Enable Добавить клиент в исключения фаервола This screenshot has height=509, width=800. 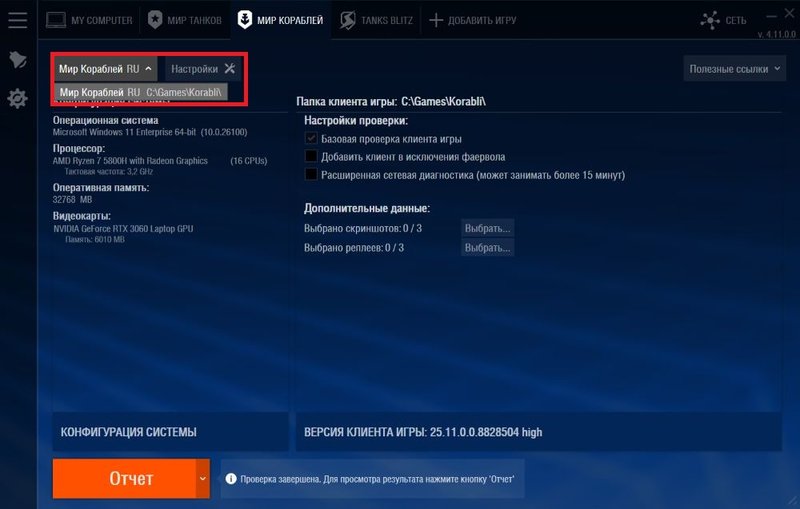pyautogui.click(x=311, y=156)
